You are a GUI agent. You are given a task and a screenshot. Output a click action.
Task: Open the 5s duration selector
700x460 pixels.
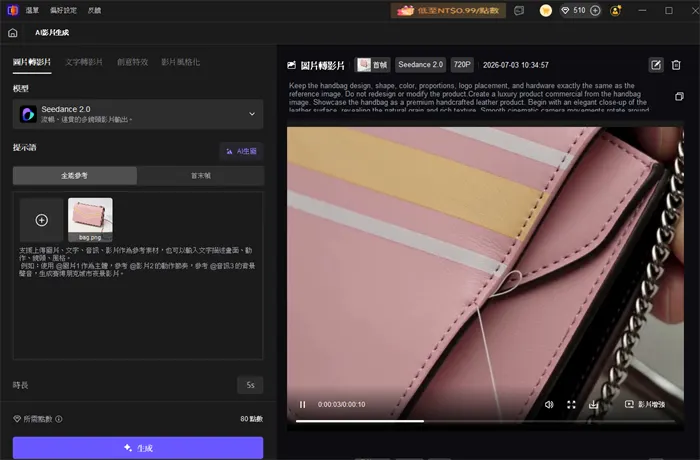pos(250,385)
